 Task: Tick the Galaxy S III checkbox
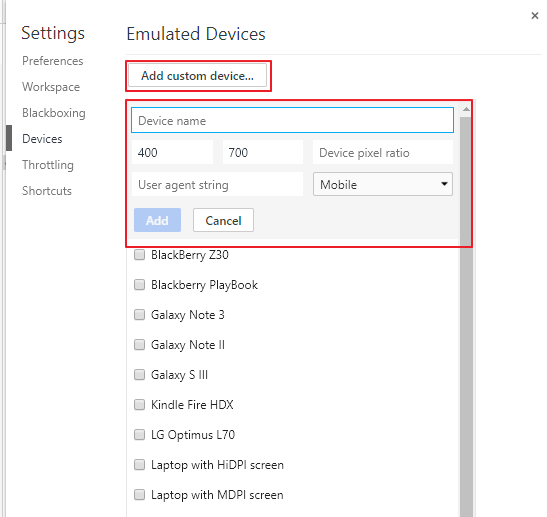(x=140, y=375)
